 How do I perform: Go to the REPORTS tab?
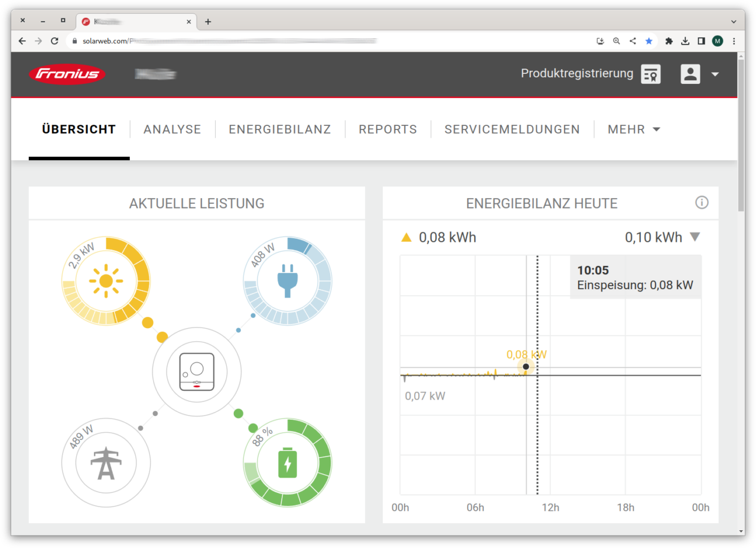click(388, 129)
